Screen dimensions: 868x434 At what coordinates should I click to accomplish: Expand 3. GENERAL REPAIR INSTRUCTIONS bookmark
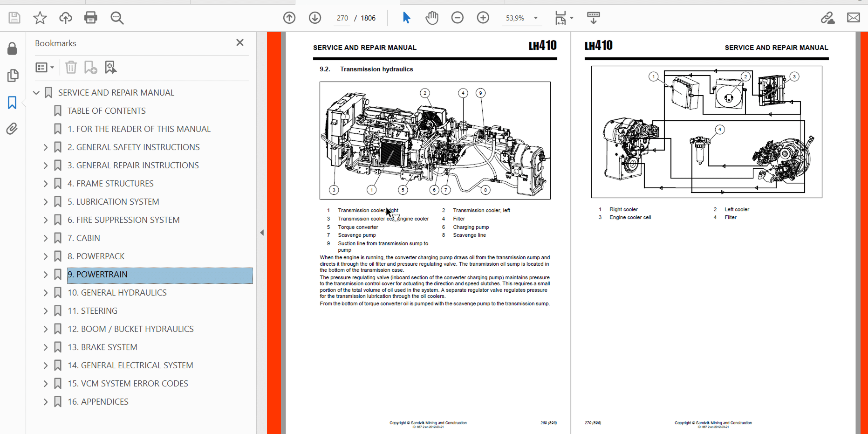coord(46,165)
